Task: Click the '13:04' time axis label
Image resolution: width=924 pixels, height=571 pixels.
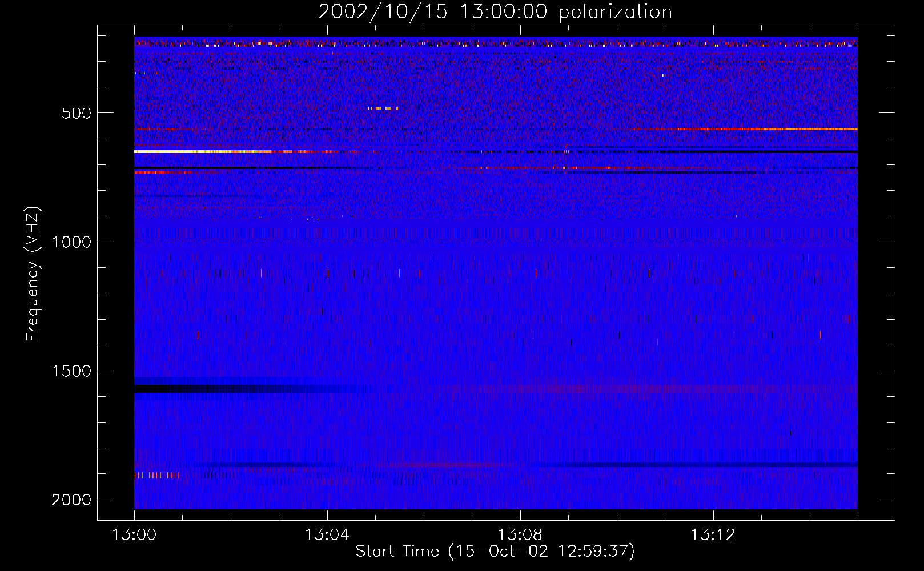Action: coord(327,535)
